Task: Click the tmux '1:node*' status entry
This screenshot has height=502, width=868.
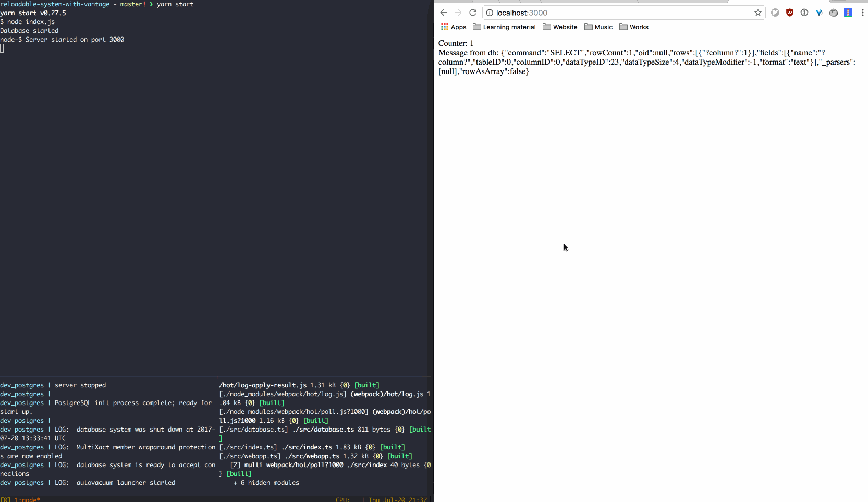Action: [27, 499]
